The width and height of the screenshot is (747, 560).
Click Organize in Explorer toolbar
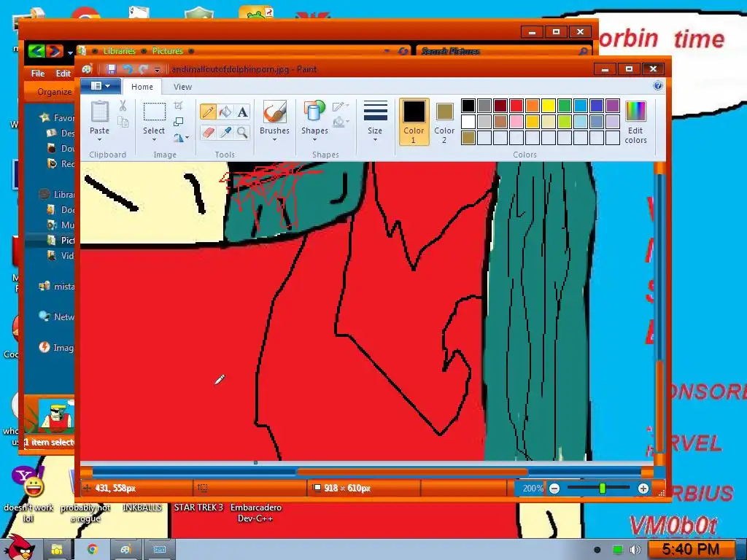(x=54, y=92)
